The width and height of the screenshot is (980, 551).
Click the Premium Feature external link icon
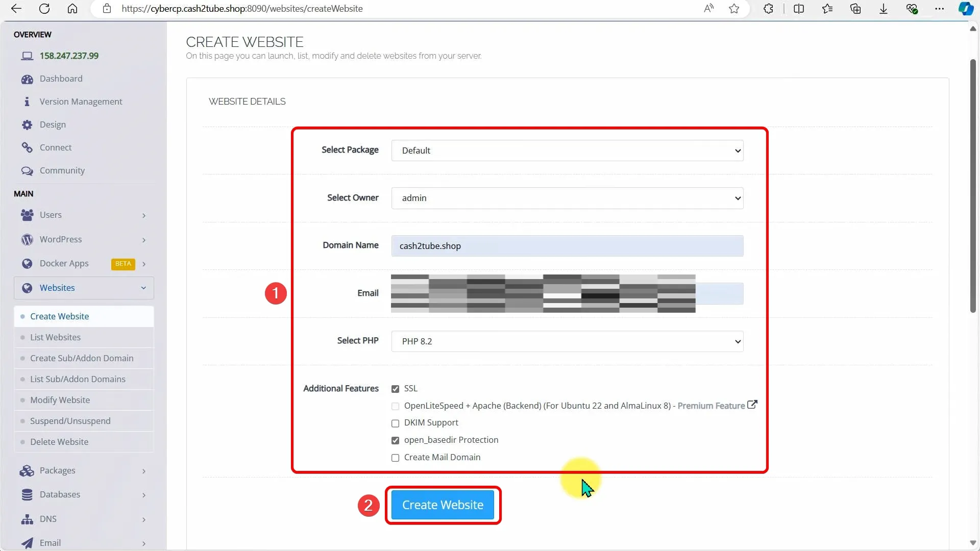point(752,405)
